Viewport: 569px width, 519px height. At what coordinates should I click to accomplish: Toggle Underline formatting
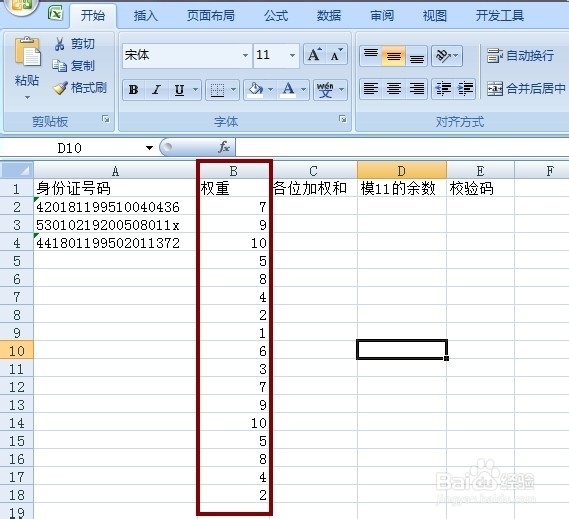pyautogui.click(x=179, y=90)
